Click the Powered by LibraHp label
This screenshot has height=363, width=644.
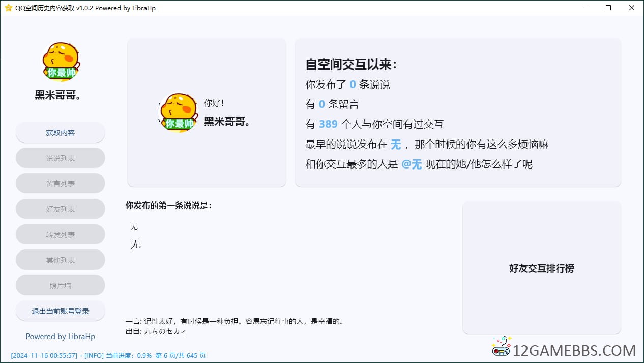click(x=61, y=337)
